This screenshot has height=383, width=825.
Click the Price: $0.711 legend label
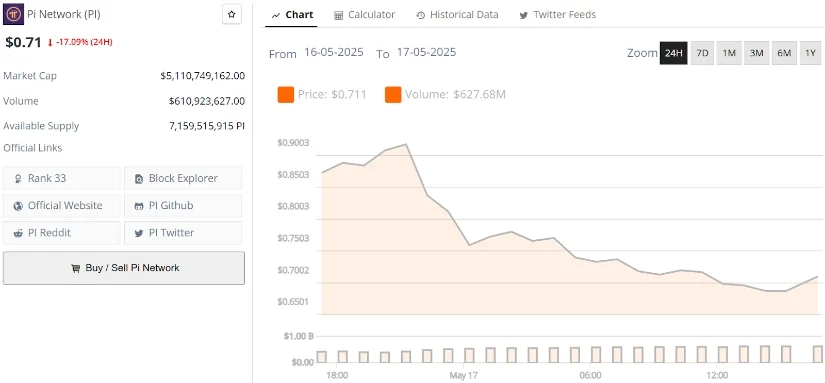coord(332,95)
